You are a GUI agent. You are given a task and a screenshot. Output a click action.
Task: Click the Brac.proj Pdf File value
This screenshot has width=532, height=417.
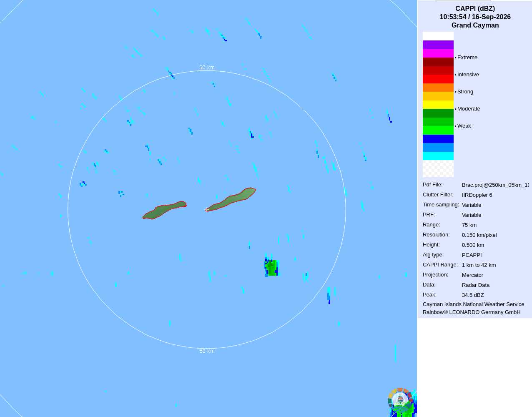pos(495,185)
